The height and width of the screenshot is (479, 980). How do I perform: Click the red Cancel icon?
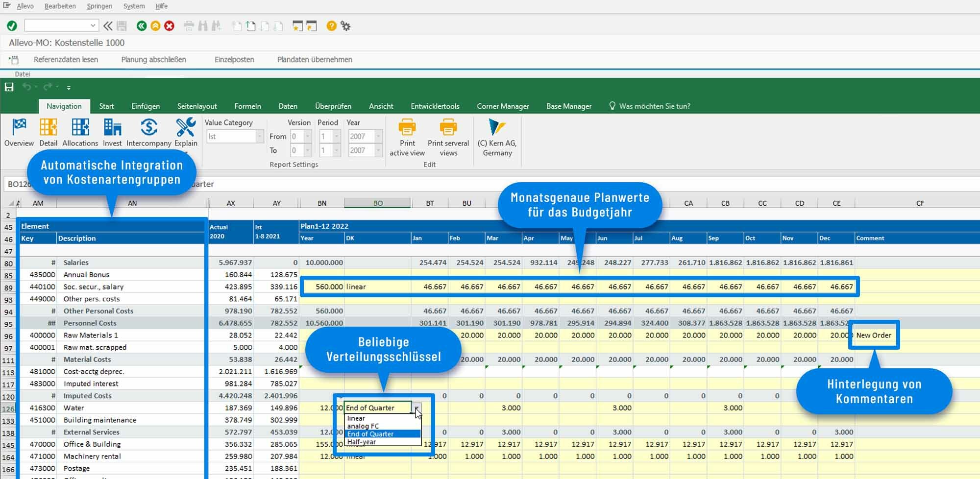169,26
